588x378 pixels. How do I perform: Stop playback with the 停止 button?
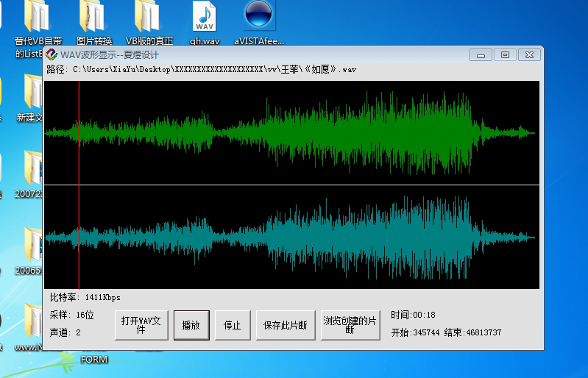click(232, 324)
